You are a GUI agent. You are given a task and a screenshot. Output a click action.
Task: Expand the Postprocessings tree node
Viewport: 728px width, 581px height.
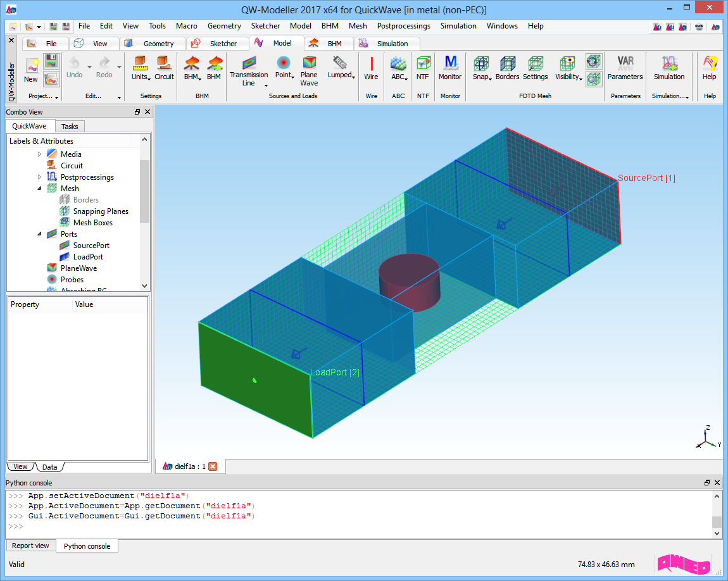[x=39, y=177]
